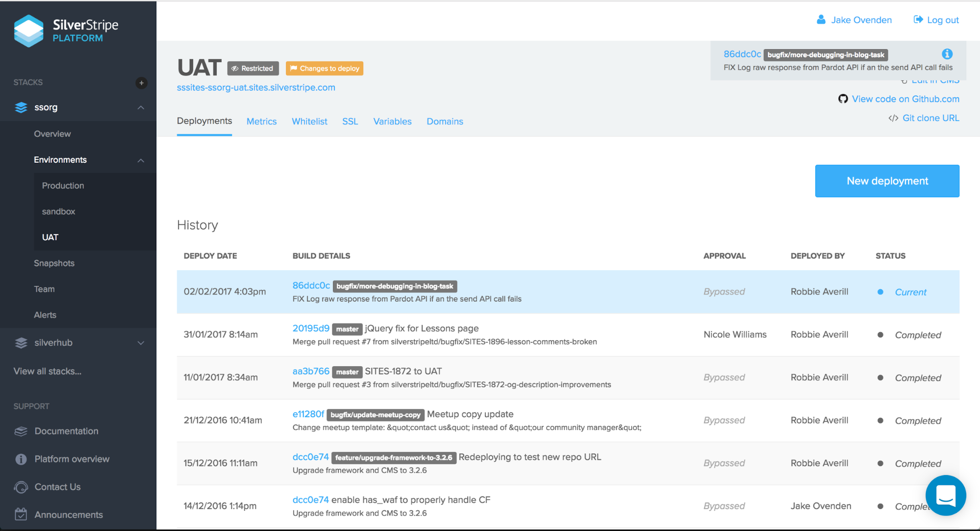Collapse the ssorg stack chevron
Viewport: 980px width, 531px height.
(x=141, y=107)
